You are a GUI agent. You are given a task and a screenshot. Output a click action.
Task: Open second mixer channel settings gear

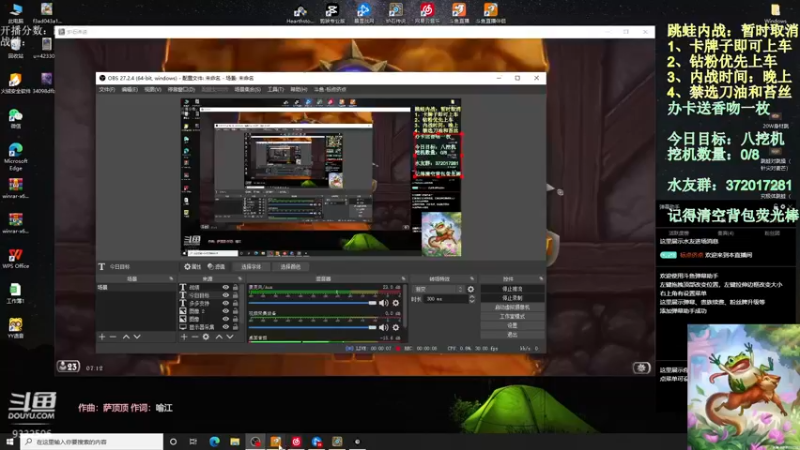[x=395, y=328]
